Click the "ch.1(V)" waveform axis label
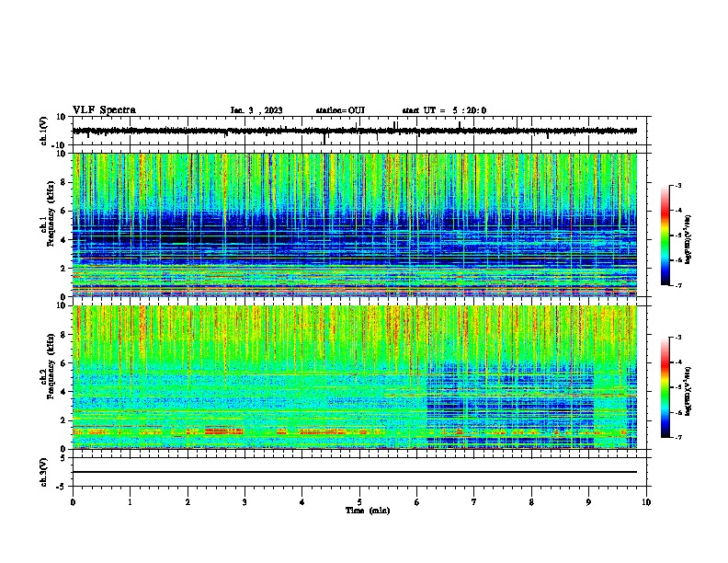This screenshot has height=563, width=728. pyautogui.click(x=44, y=131)
